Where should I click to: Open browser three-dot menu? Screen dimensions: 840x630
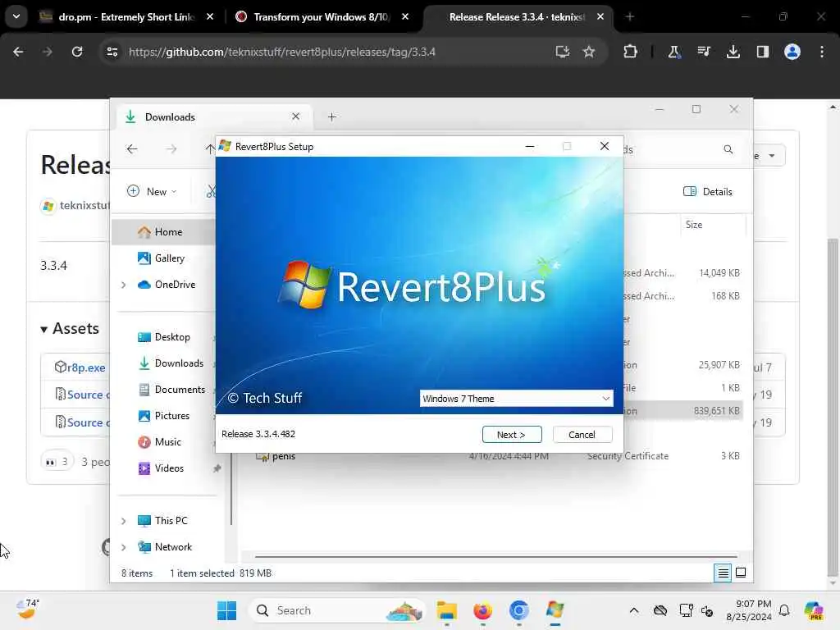tap(822, 52)
